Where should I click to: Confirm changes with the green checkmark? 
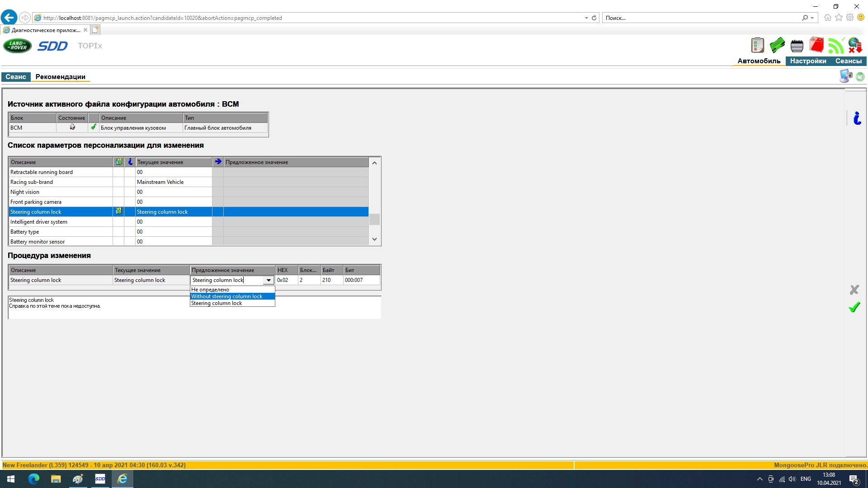(854, 308)
